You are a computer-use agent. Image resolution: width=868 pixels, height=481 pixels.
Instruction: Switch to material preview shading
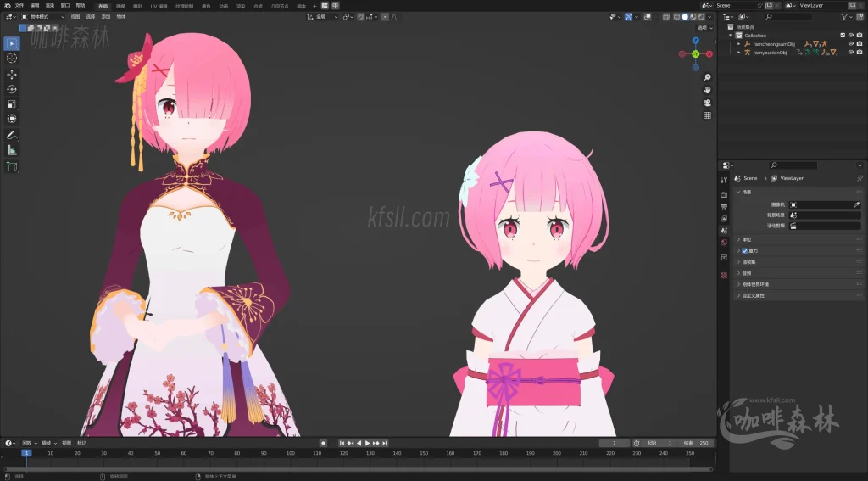coord(693,17)
